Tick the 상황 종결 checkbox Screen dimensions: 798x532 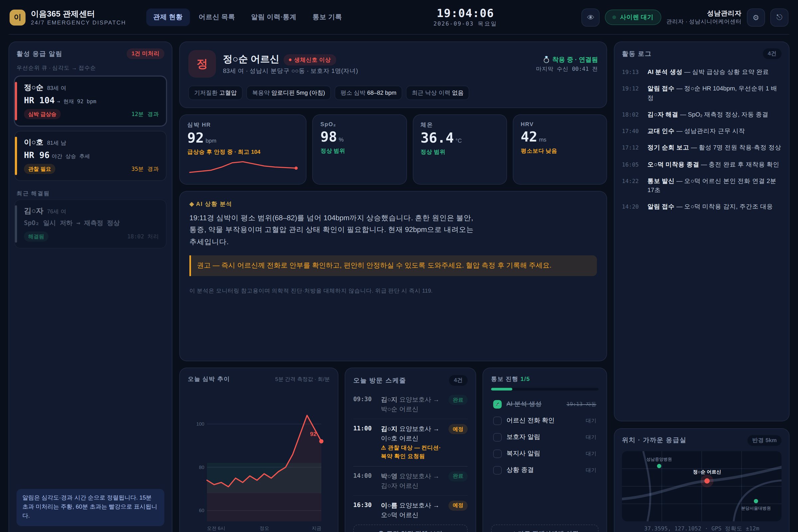pos(497,470)
